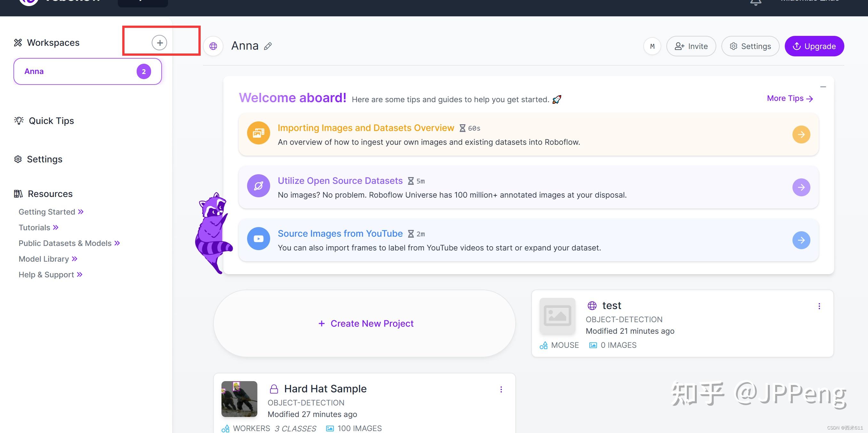Click the pencil icon beside Anna
The height and width of the screenshot is (433, 868).
point(268,46)
